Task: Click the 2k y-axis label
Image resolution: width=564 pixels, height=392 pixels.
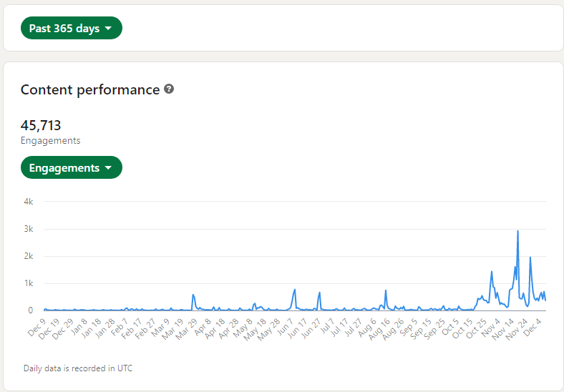Action: [29, 256]
